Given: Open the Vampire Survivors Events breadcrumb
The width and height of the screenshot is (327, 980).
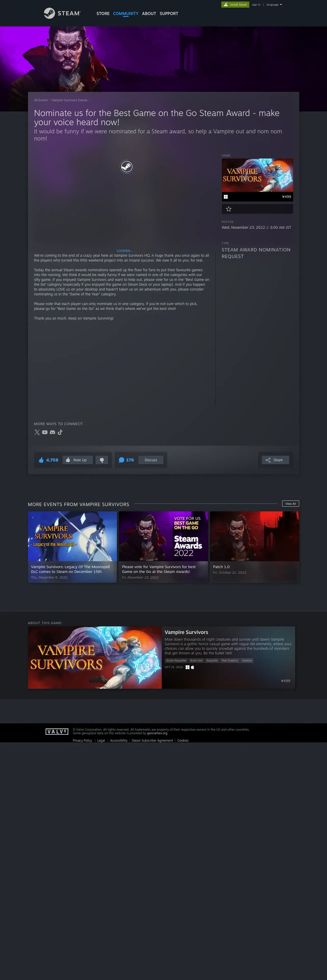Looking at the screenshot, I should [70, 100].
